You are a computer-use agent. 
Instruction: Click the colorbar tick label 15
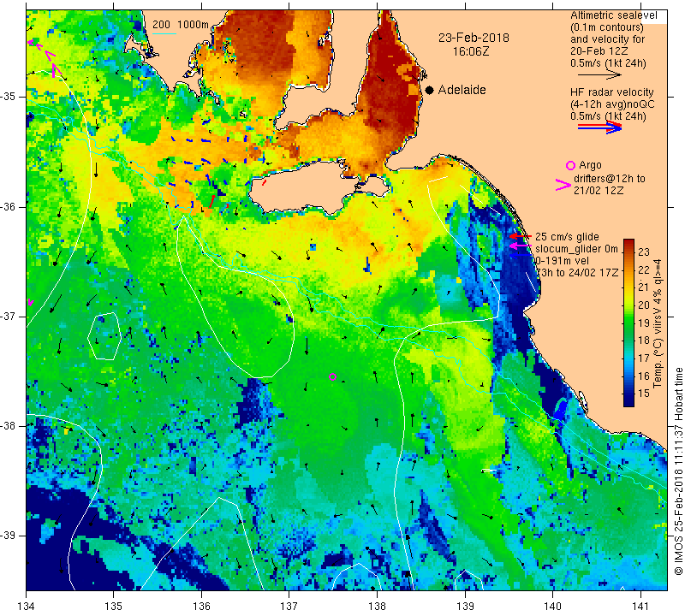(644, 394)
